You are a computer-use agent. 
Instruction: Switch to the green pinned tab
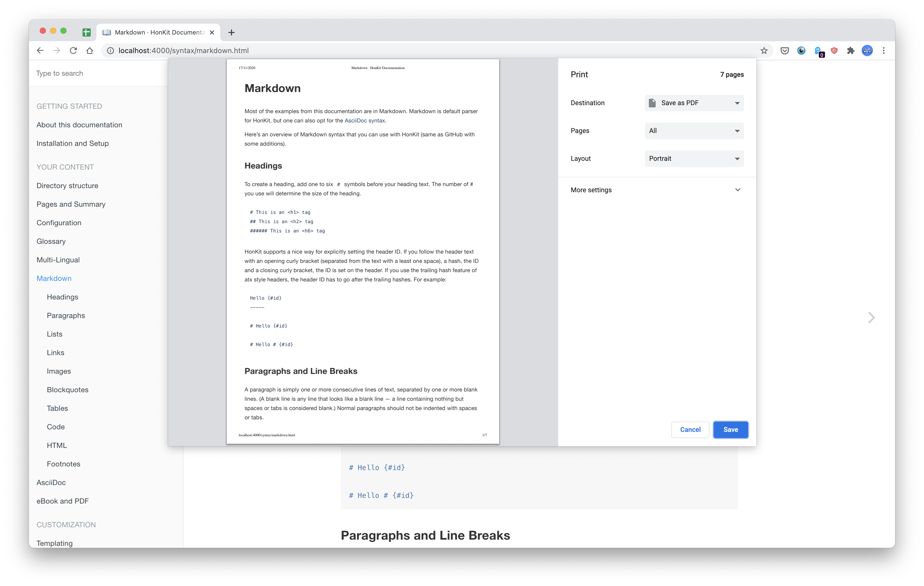[87, 32]
